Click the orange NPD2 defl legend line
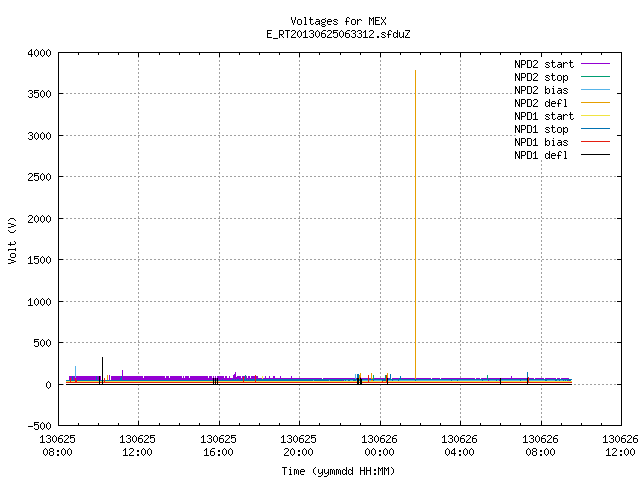Image resolution: width=640 pixels, height=480 pixels. click(595, 103)
